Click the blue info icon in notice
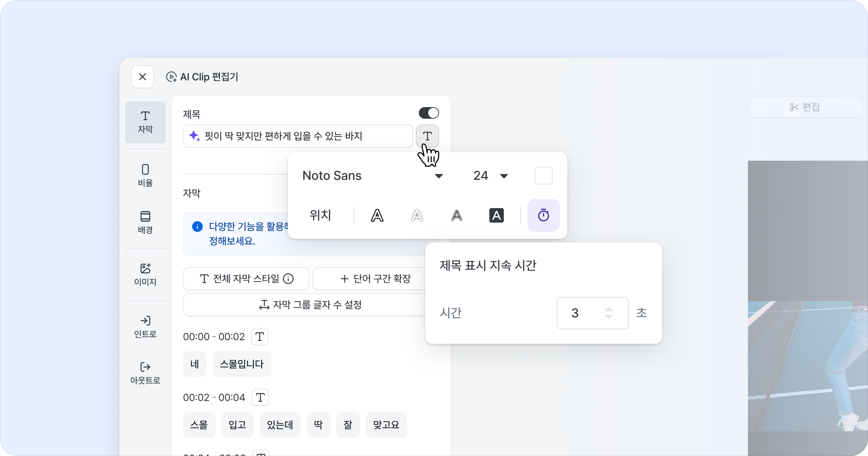Screen dimensions: 868x456 tap(197, 227)
